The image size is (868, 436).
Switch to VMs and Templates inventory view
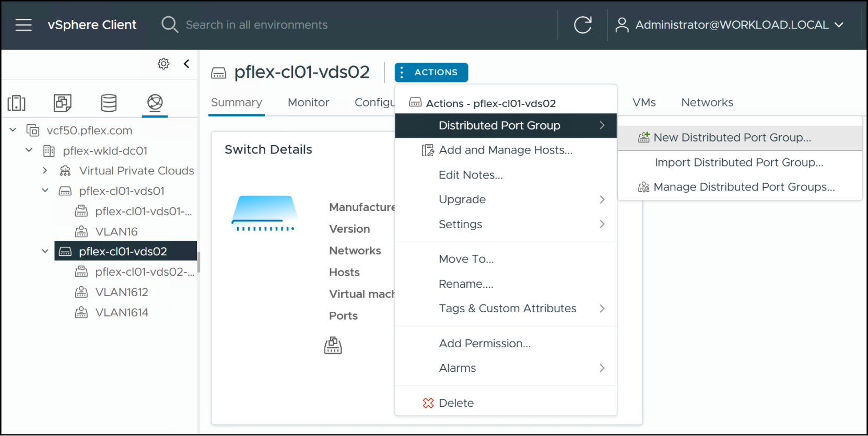click(x=63, y=103)
